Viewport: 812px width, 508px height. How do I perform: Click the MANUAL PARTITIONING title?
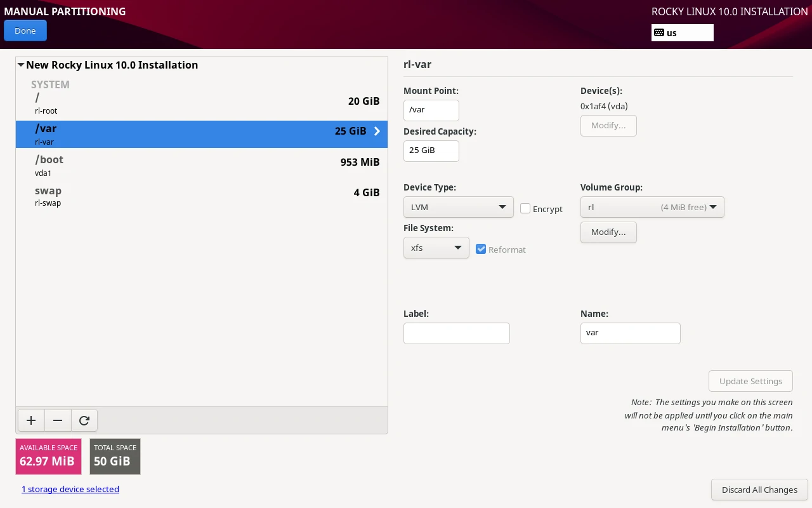65,11
